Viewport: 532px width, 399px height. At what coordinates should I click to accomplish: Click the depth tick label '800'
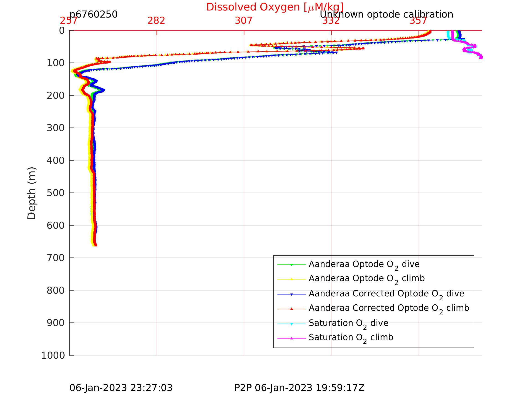point(56,290)
